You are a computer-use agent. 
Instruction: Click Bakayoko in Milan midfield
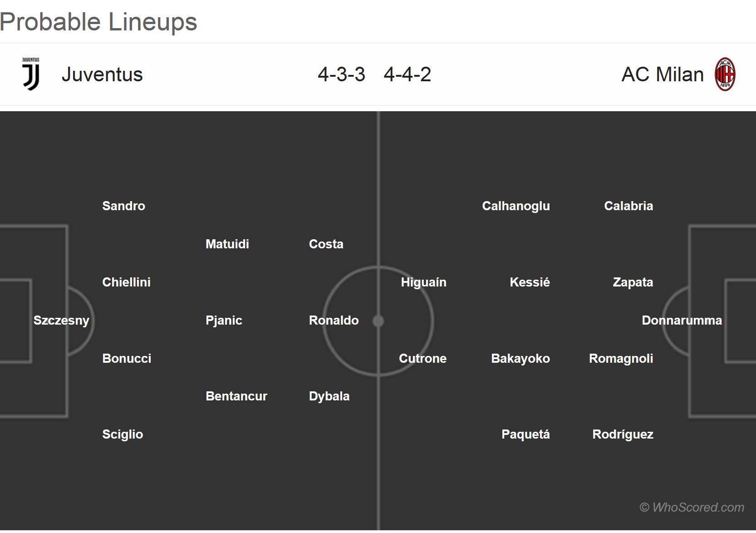coord(520,359)
